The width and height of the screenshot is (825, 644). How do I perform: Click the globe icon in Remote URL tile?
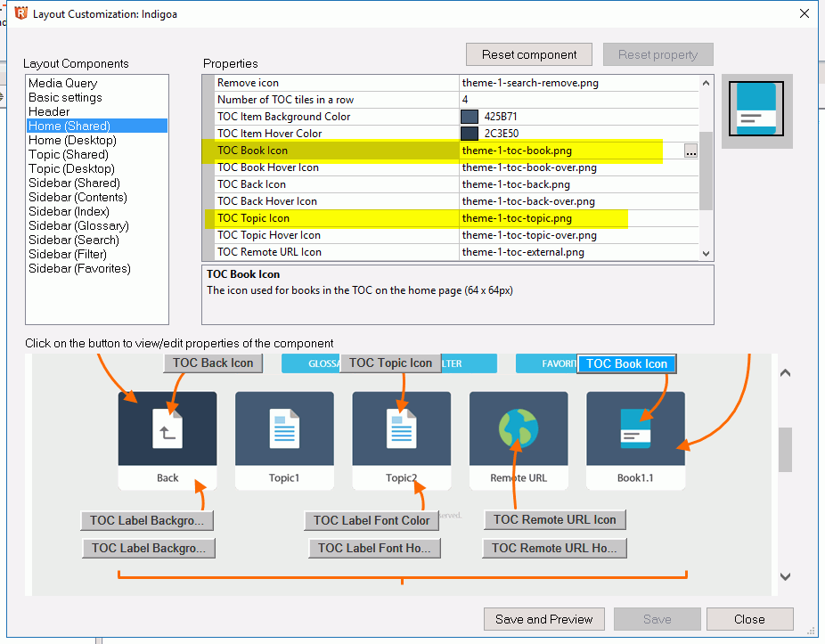click(519, 428)
